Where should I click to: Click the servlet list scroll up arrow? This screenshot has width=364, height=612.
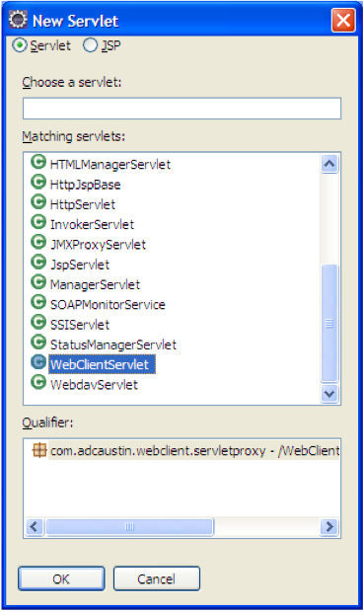[x=329, y=164]
